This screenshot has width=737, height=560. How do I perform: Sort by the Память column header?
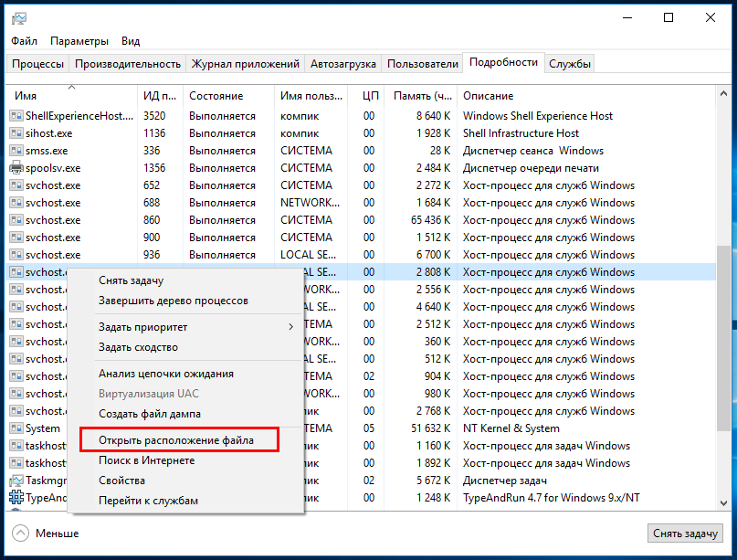pyautogui.click(x=421, y=96)
